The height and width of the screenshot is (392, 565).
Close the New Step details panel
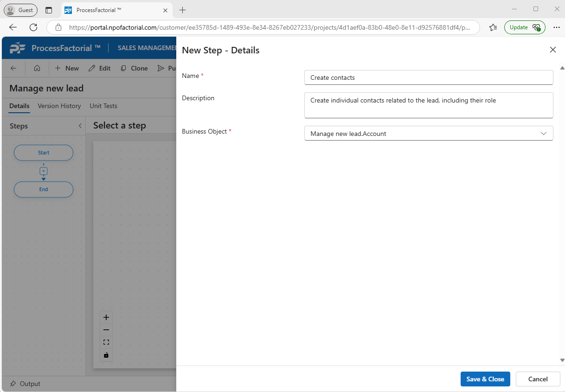pos(552,50)
